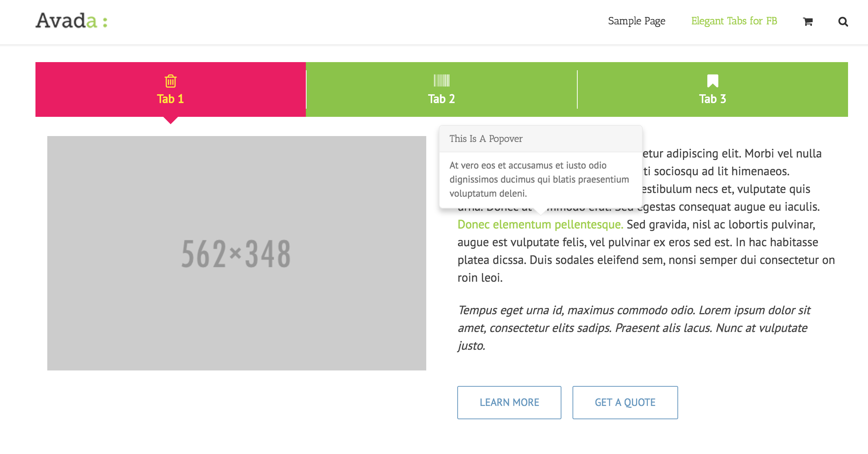
Task: Open Elegant Tabs for FB menu item
Action: (734, 21)
